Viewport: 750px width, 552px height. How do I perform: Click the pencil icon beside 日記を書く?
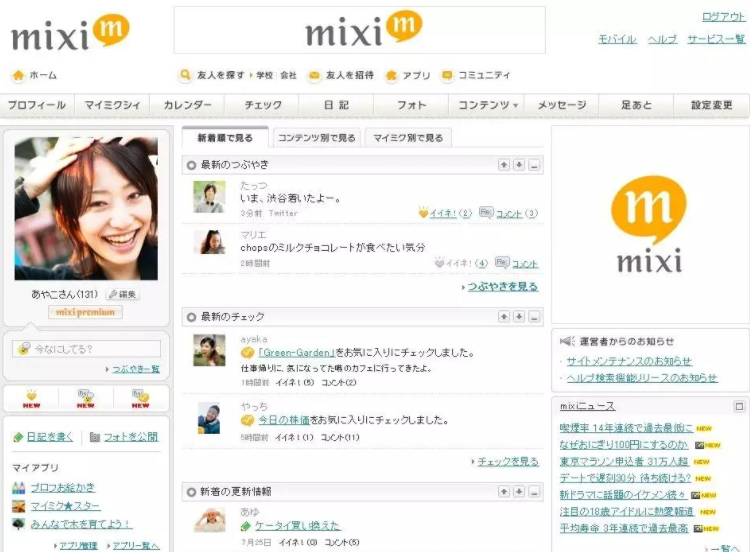point(18,437)
